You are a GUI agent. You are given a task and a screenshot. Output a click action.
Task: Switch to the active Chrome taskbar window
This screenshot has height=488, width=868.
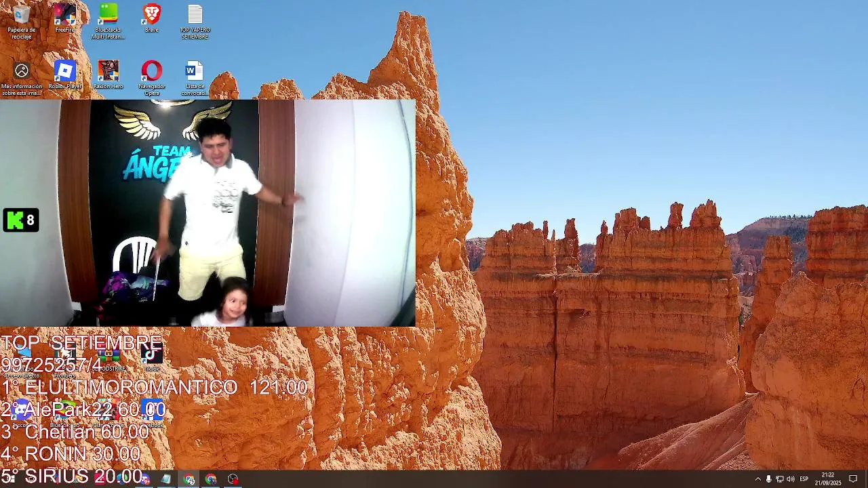189,479
